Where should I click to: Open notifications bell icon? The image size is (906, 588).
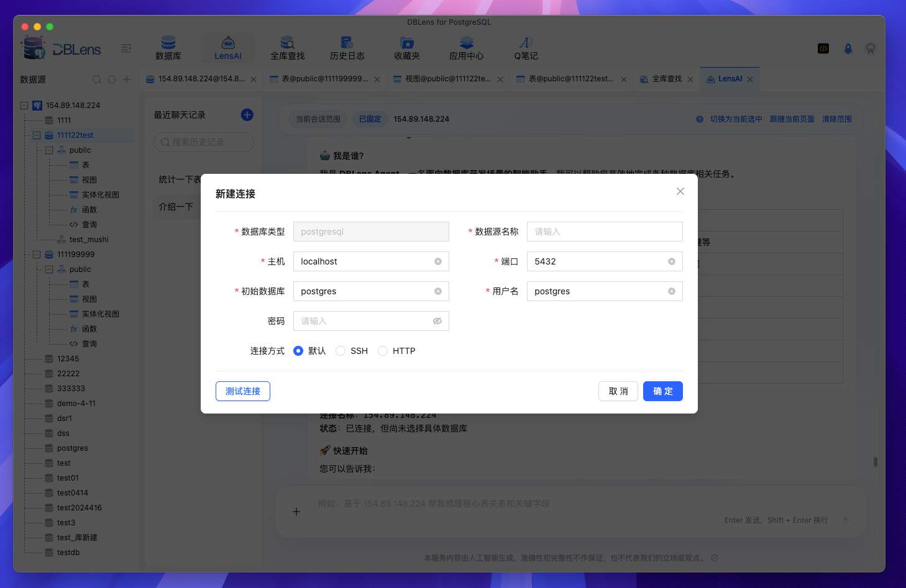point(848,48)
